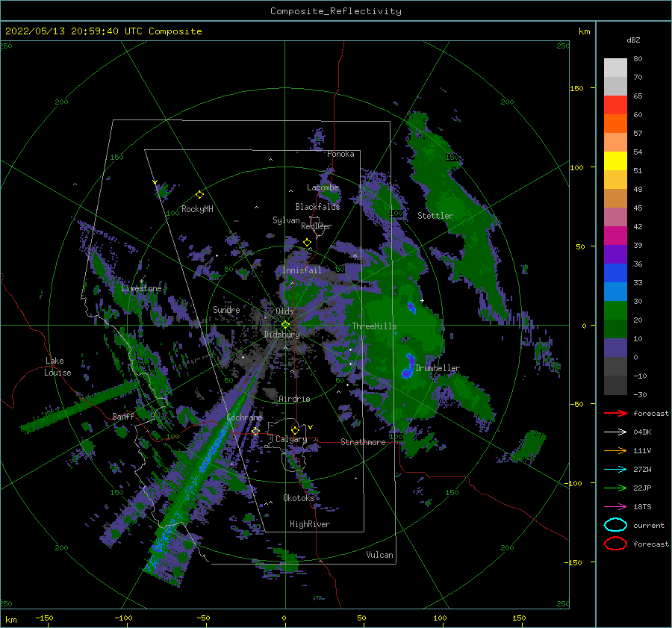Click the yellow diamond marker above RedDeer
This screenshot has height=628, width=672.
coord(307,243)
